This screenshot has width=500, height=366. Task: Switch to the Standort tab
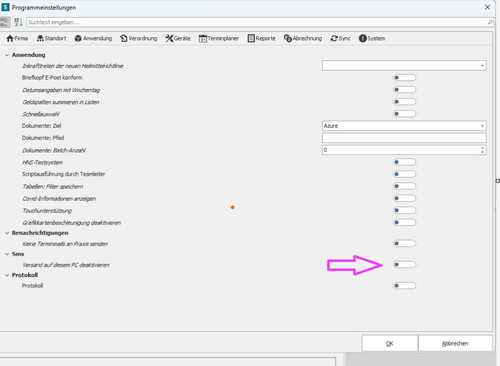[x=51, y=38]
